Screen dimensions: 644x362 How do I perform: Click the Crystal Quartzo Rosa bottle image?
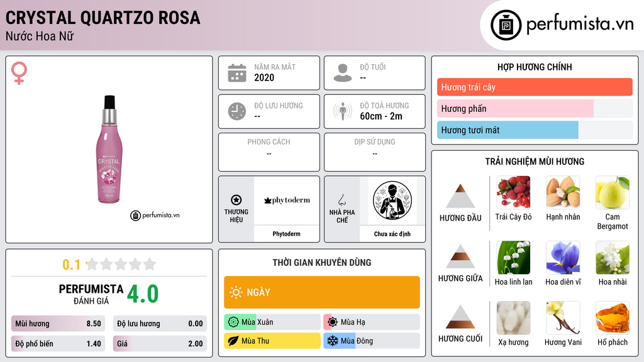tap(109, 150)
